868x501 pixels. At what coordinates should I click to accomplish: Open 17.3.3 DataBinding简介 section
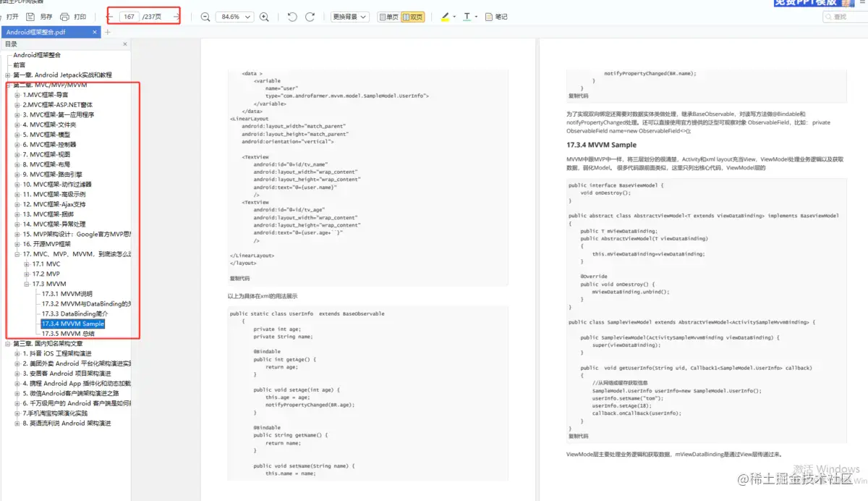coord(75,313)
